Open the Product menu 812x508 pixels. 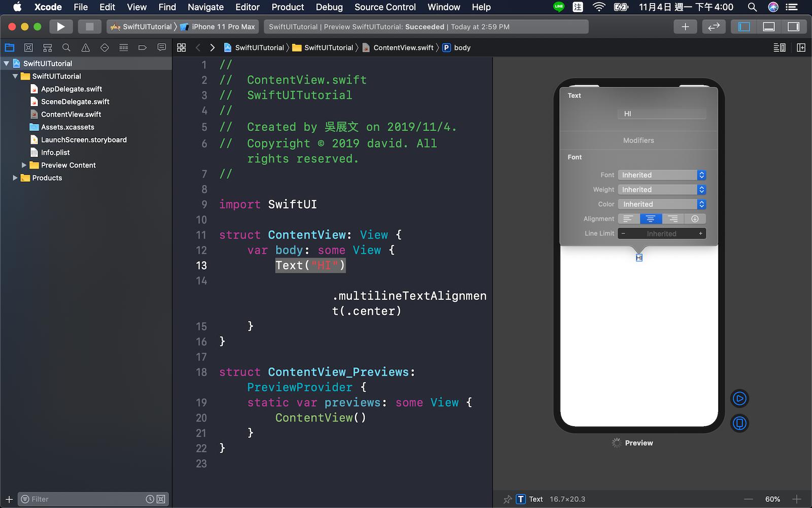288,7
